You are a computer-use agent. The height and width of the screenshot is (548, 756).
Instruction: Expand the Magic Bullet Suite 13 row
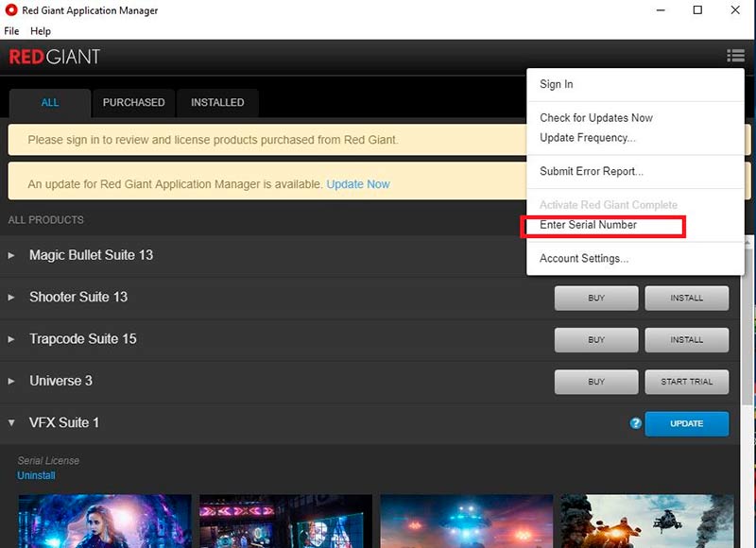(x=11, y=255)
